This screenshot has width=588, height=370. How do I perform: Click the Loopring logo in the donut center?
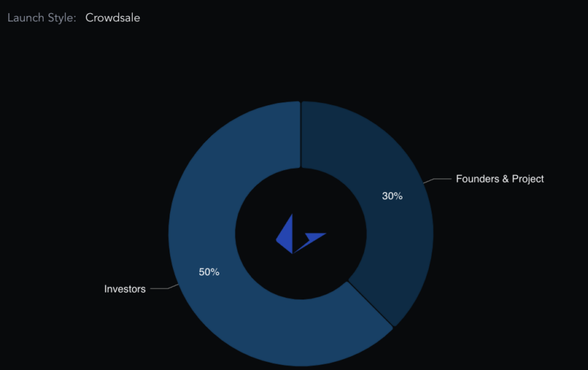pyautogui.click(x=301, y=234)
